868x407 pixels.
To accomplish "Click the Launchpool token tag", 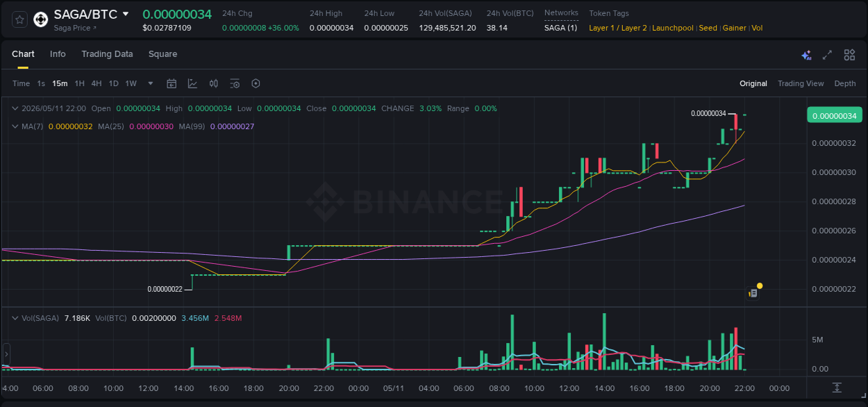I will click(673, 28).
